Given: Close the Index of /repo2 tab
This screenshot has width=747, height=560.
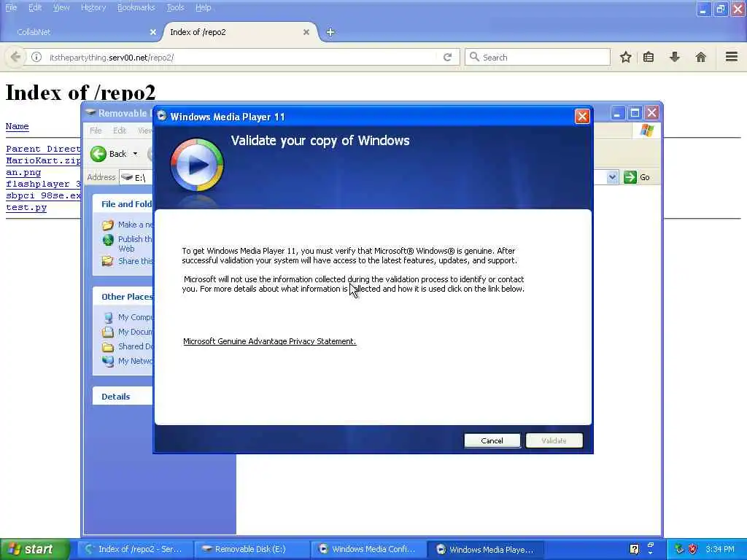Looking at the screenshot, I should (x=306, y=32).
